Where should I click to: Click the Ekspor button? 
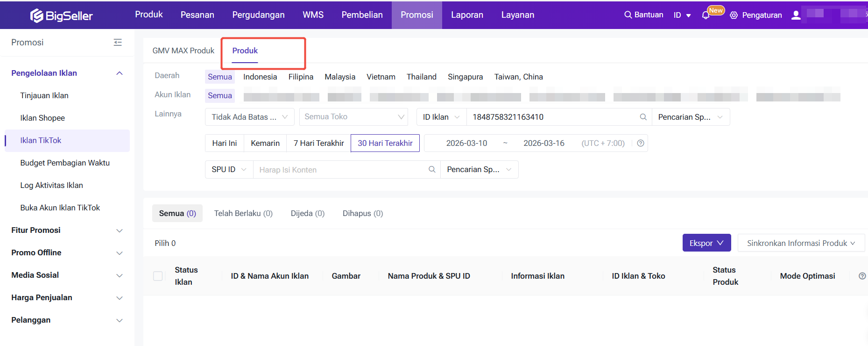(706, 243)
